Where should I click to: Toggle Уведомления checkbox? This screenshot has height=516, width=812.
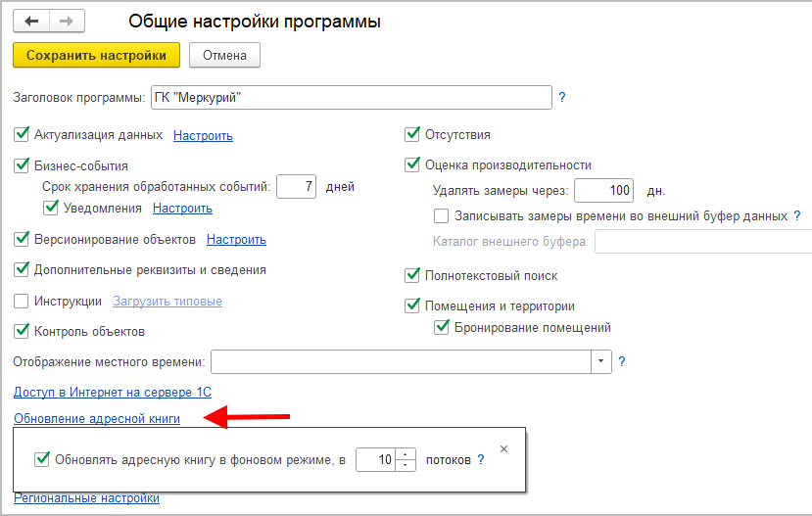point(51,208)
